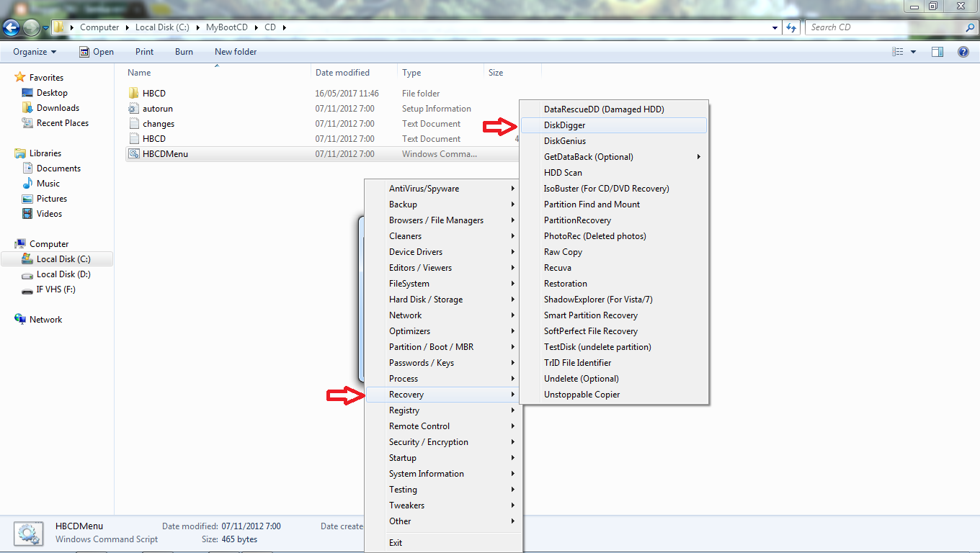The width and height of the screenshot is (980, 553).
Task: Click the Open toolbar button
Action: 97,52
